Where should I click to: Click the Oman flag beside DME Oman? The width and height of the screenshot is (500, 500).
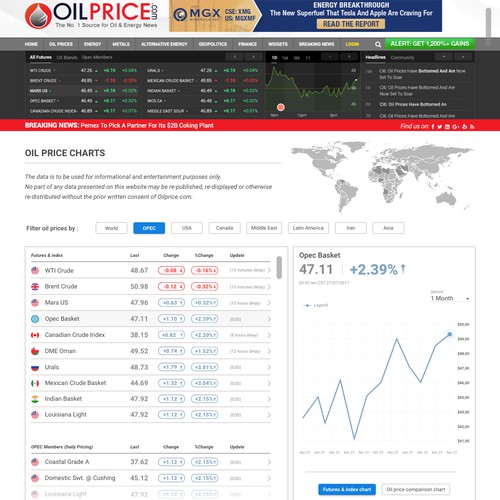point(35,351)
